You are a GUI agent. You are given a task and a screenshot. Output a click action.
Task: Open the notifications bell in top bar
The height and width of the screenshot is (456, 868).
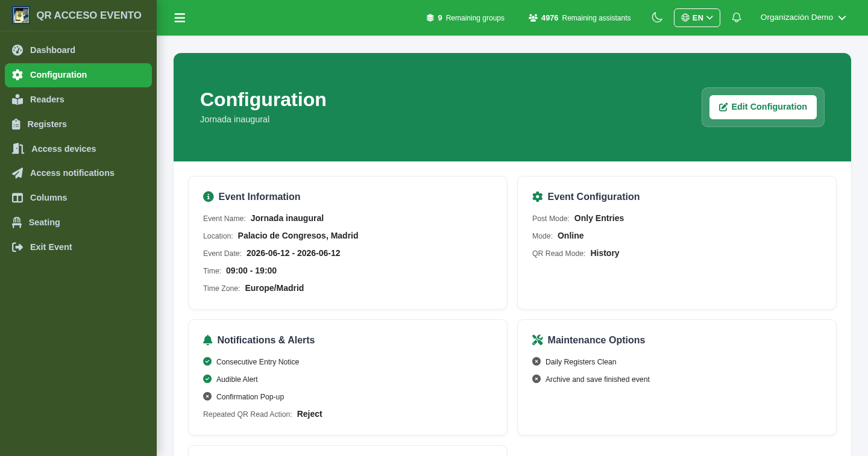[x=736, y=17]
